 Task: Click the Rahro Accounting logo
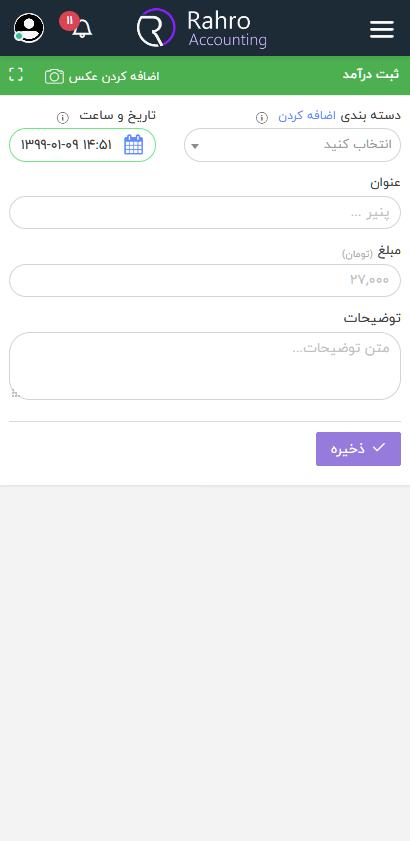(x=202, y=27)
